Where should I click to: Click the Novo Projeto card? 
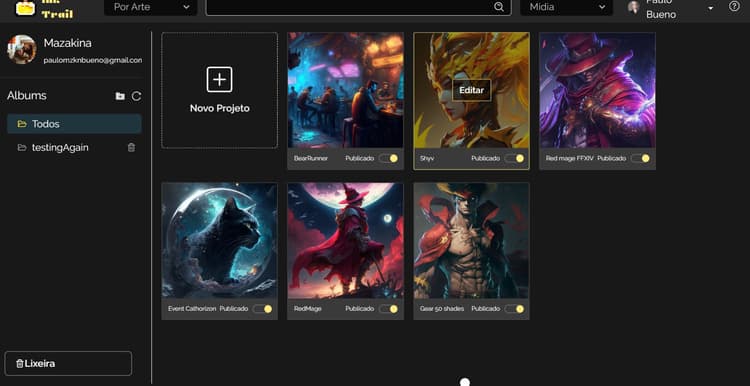click(x=220, y=90)
